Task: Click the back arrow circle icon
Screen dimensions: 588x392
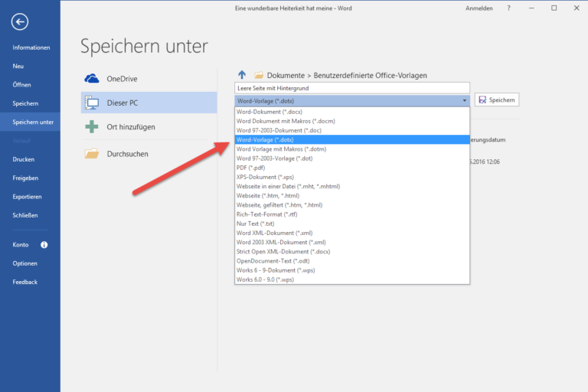Action: click(x=20, y=21)
